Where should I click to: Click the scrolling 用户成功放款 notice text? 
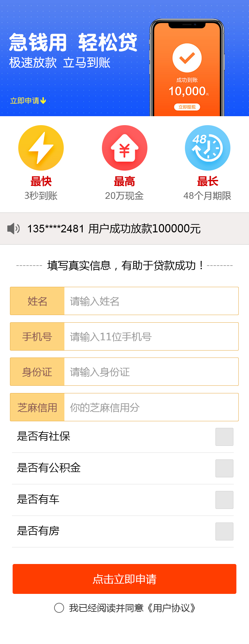(x=114, y=229)
